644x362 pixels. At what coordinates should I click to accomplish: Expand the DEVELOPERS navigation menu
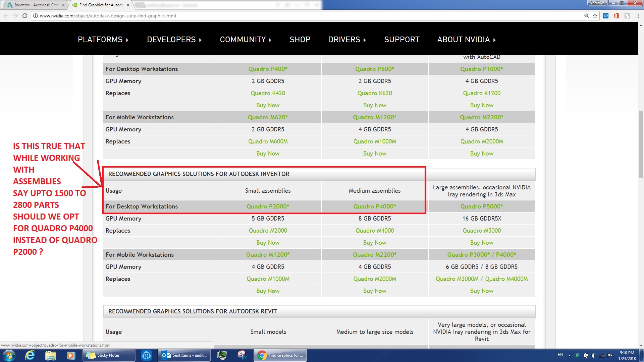[174, 40]
